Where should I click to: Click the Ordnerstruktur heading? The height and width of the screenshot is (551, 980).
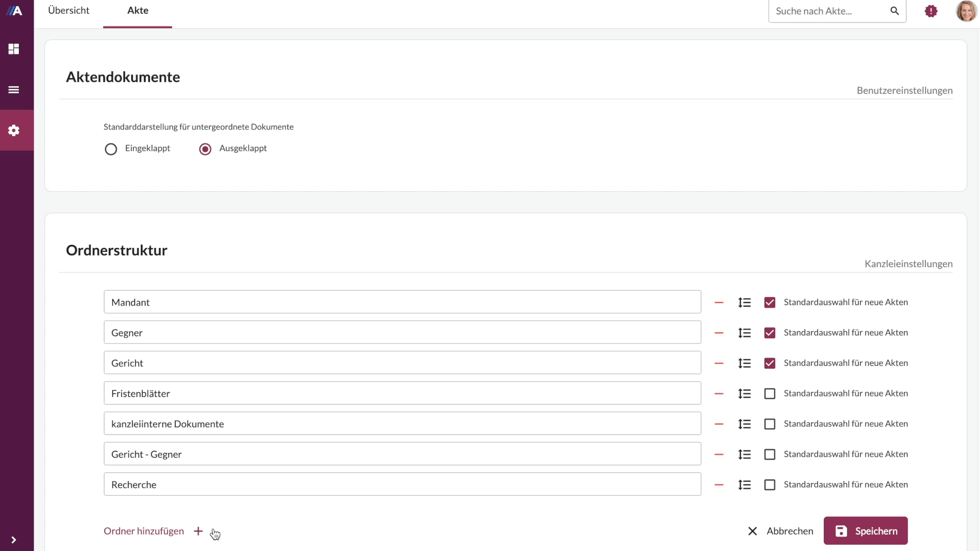117,251
